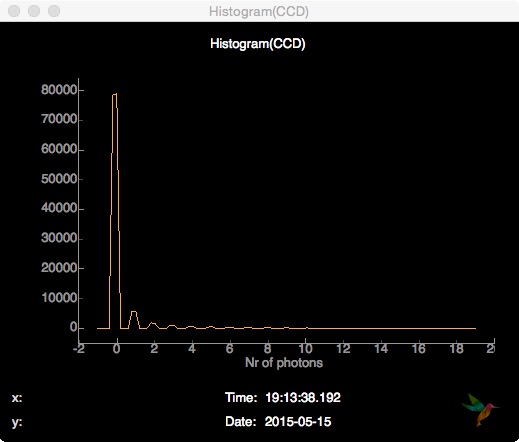Click the 50000 y-axis tick label
The width and height of the screenshot is (519, 442).
pyautogui.click(x=59, y=179)
